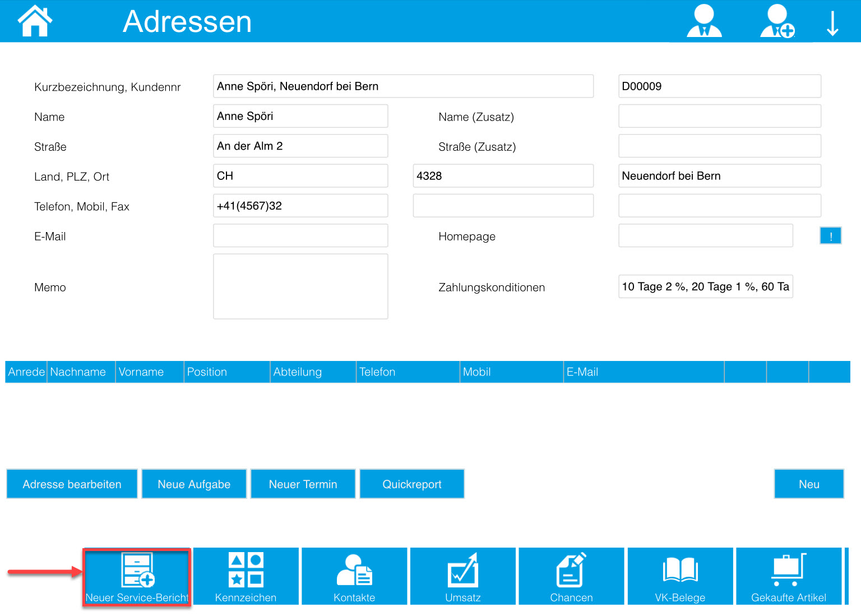This screenshot has height=616, width=861.
Task: Click the Straße field An der Alm 2
Action: (300, 146)
